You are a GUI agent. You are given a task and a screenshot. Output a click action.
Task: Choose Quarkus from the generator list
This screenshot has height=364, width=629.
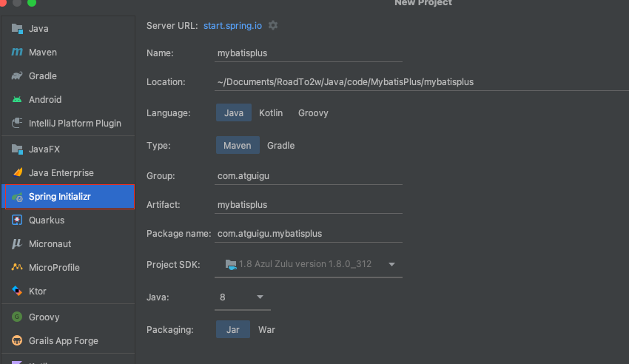coord(68,220)
